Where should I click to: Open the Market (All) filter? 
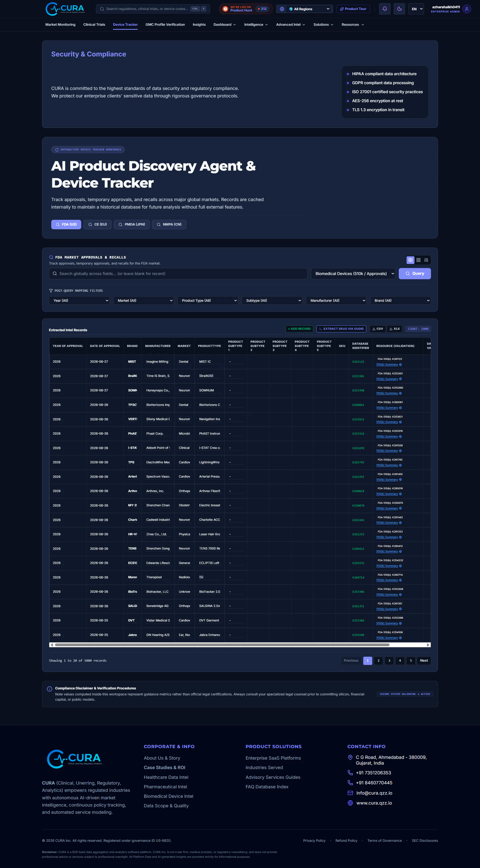[x=143, y=300]
